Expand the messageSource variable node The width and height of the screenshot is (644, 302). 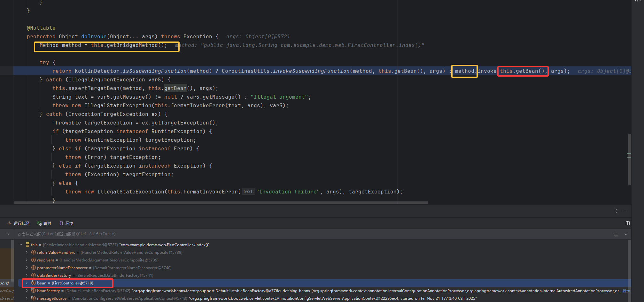point(27,298)
